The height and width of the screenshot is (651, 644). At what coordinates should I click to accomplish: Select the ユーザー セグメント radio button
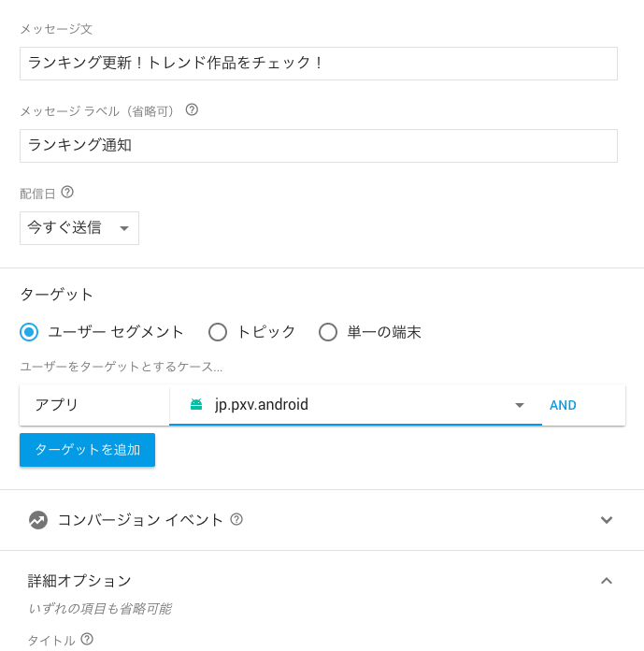[29, 332]
